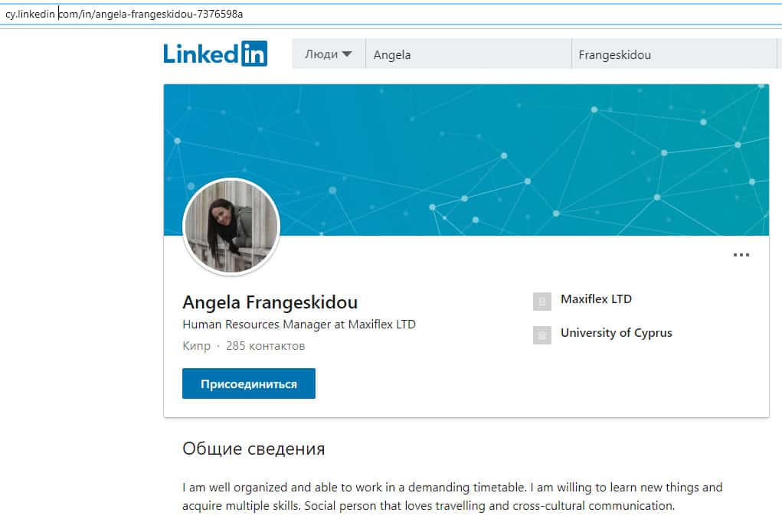Open the University of Cyprus link

[616, 333]
